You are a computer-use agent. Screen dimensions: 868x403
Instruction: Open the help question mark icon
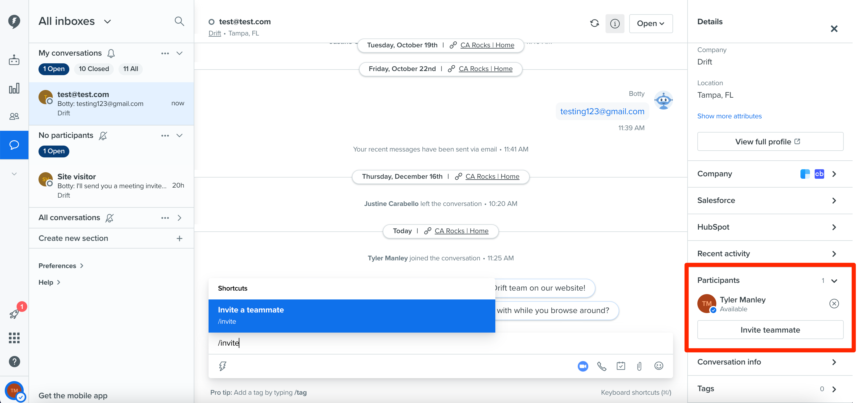coord(14,362)
